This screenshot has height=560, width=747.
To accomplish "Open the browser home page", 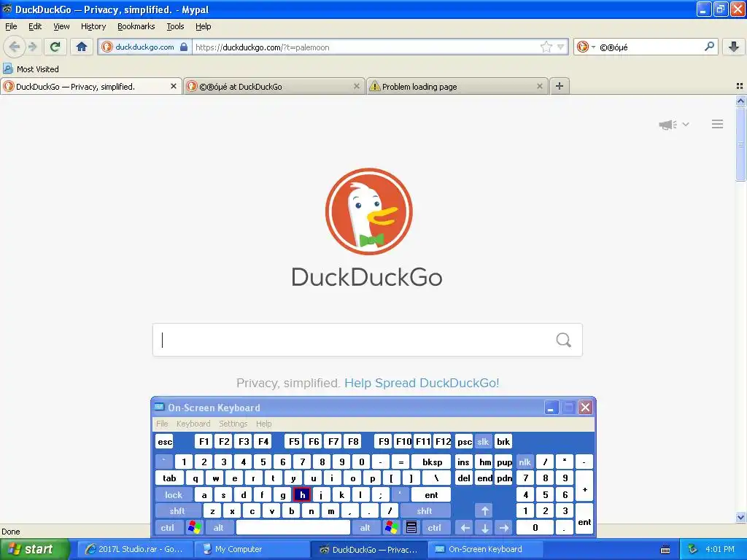I will pos(82,47).
